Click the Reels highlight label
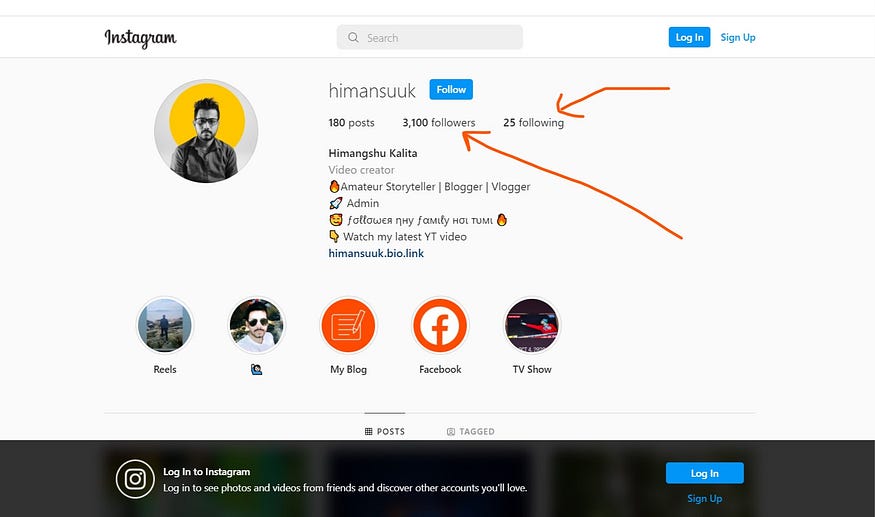The height and width of the screenshot is (517, 875). pyautogui.click(x=165, y=370)
